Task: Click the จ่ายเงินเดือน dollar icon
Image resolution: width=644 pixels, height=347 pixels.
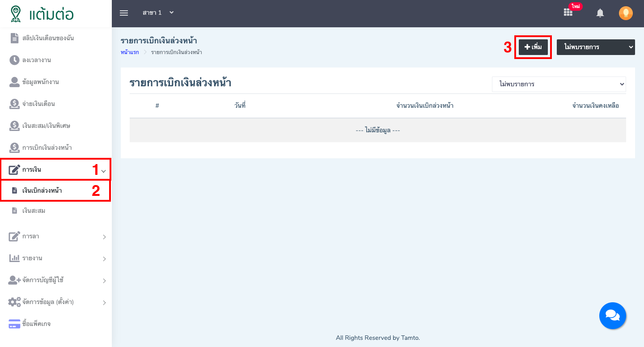Action: point(15,104)
